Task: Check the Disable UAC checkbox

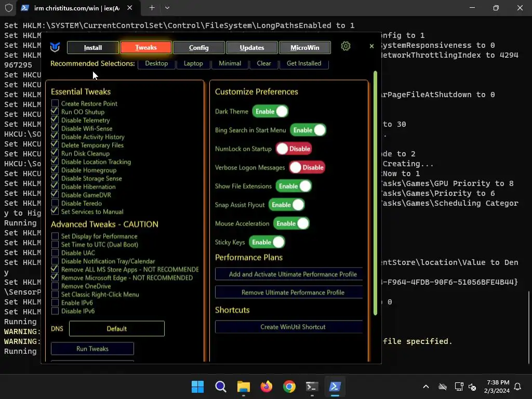Action: point(55,252)
